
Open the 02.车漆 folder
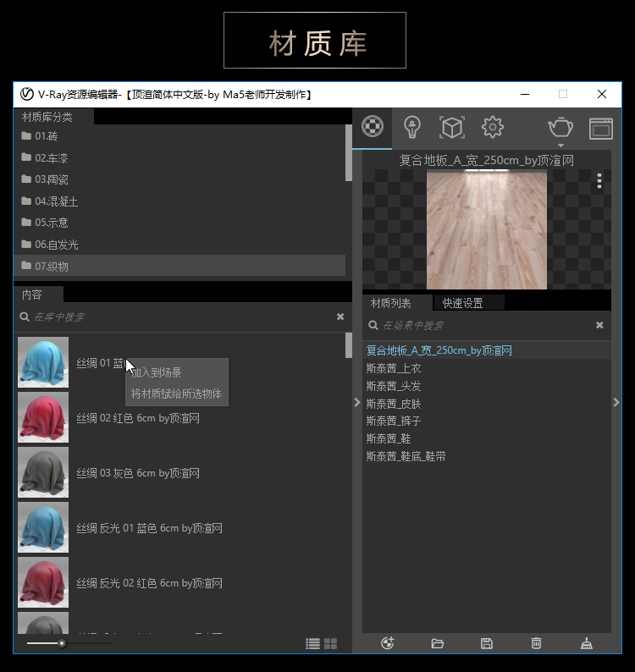pos(179,158)
